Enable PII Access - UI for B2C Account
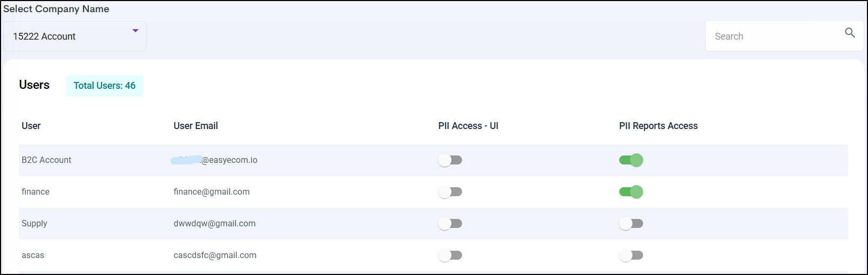This screenshot has height=275, width=868. (450, 160)
